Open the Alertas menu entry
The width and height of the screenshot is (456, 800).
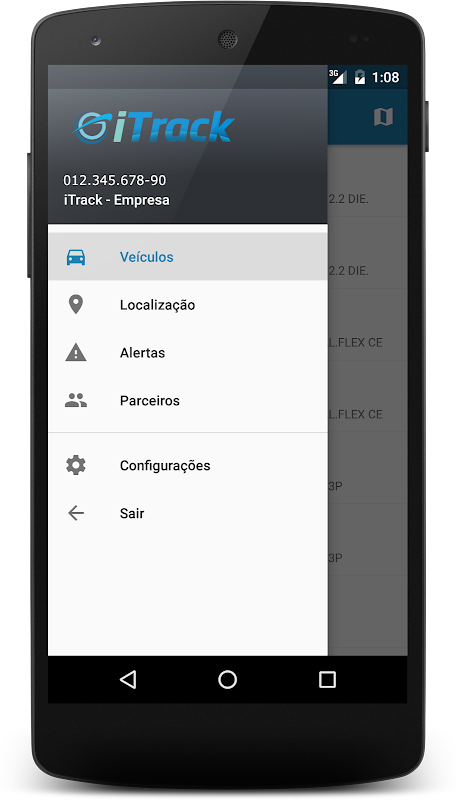click(x=188, y=353)
